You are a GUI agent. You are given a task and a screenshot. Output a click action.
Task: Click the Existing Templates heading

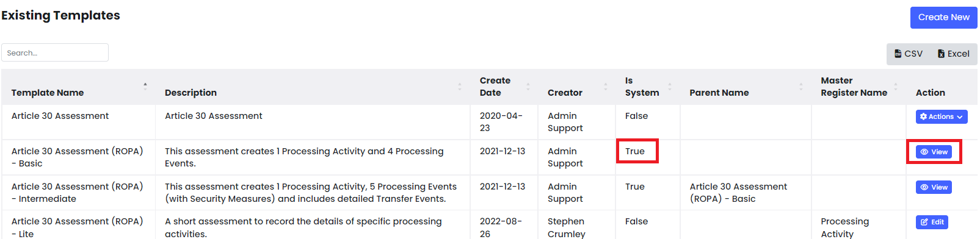pos(60,15)
